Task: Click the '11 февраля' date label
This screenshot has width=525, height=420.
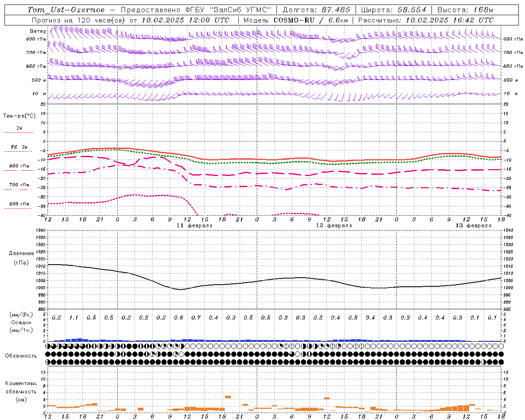Action: [x=194, y=226]
